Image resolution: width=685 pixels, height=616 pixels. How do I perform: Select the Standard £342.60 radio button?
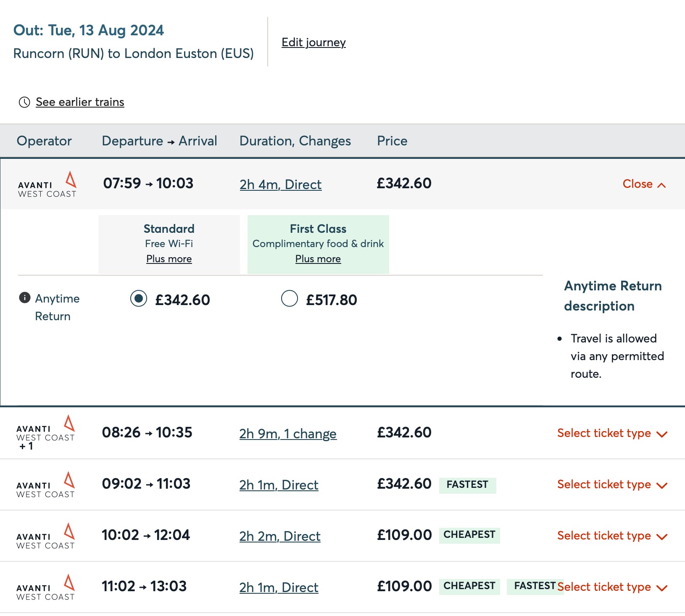138,299
